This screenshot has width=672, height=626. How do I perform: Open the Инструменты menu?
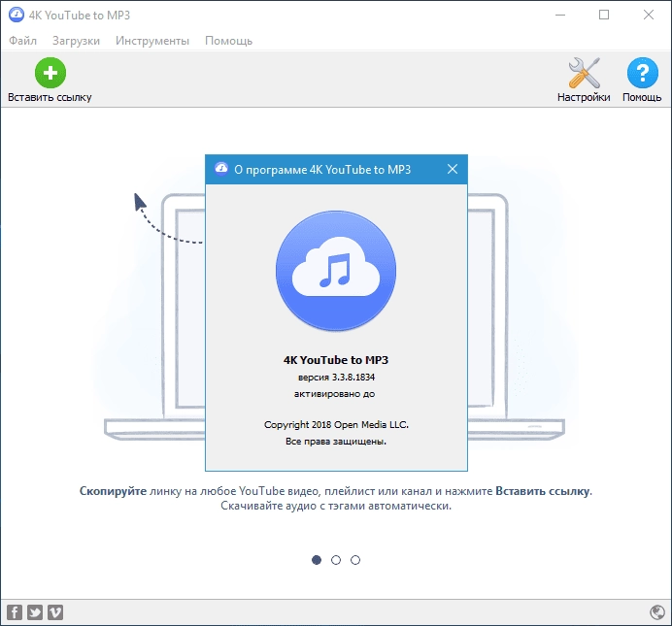152,41
